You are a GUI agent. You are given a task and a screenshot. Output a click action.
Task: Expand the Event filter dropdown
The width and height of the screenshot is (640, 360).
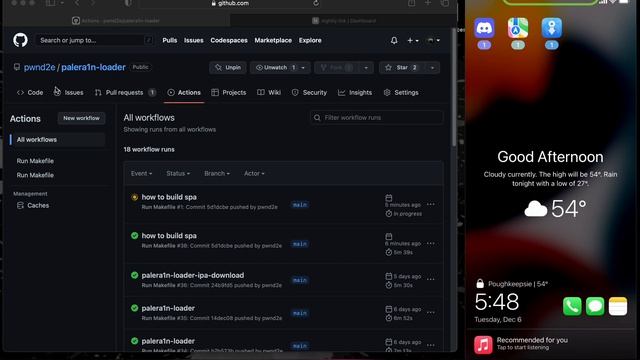pos(141,173)
